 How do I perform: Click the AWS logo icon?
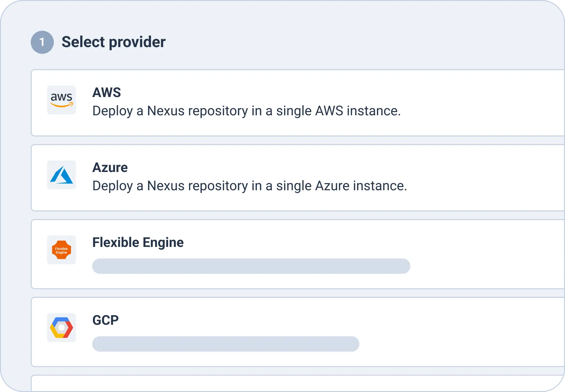(61, 100)
